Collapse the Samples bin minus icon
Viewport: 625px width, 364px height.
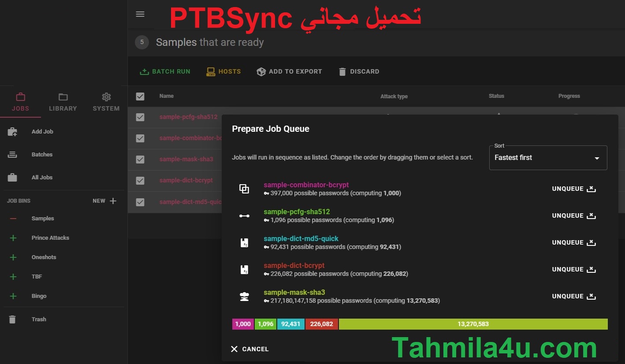(13, 219)
